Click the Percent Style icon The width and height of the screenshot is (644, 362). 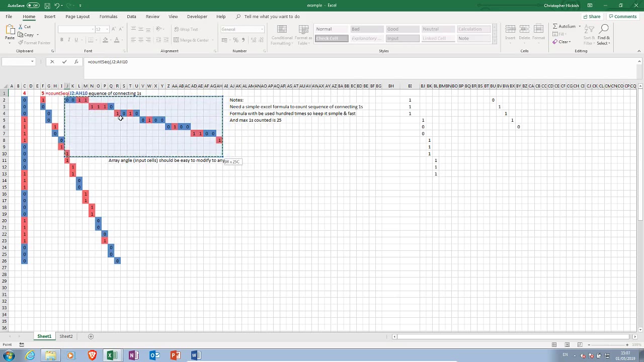235,40
